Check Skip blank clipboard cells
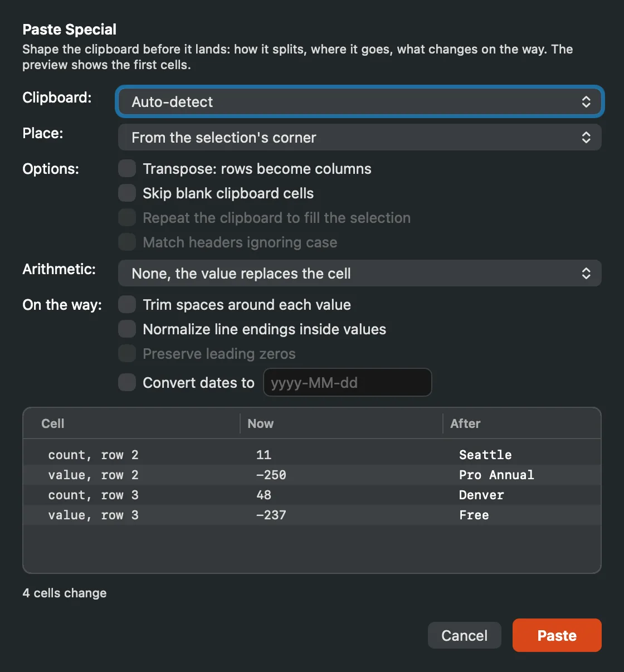The width and height of the screenshot is (624, 672). click(x=127, y=193)
